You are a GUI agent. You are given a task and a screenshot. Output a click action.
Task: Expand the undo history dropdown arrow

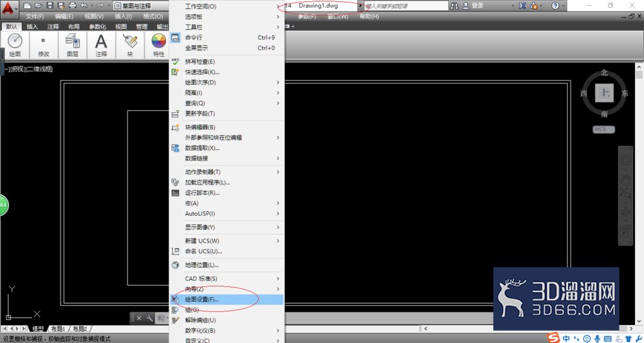[x=91, y=6]
